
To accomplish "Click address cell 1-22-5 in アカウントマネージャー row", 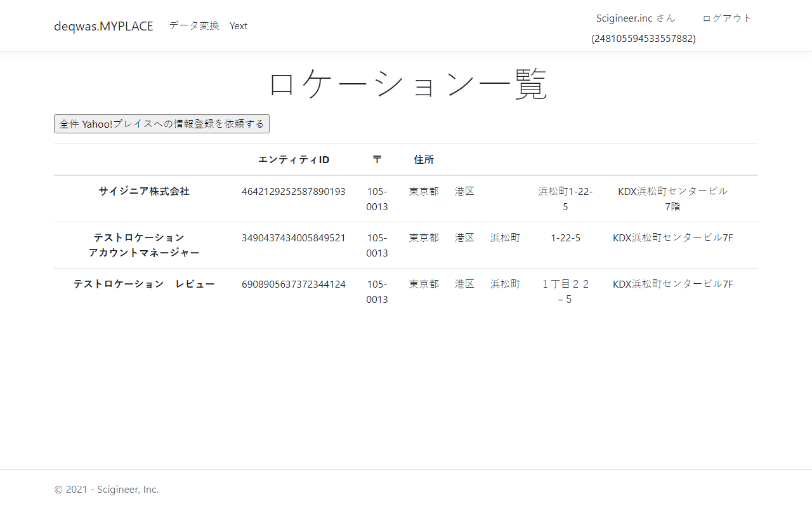I will [x=565, y=237].
